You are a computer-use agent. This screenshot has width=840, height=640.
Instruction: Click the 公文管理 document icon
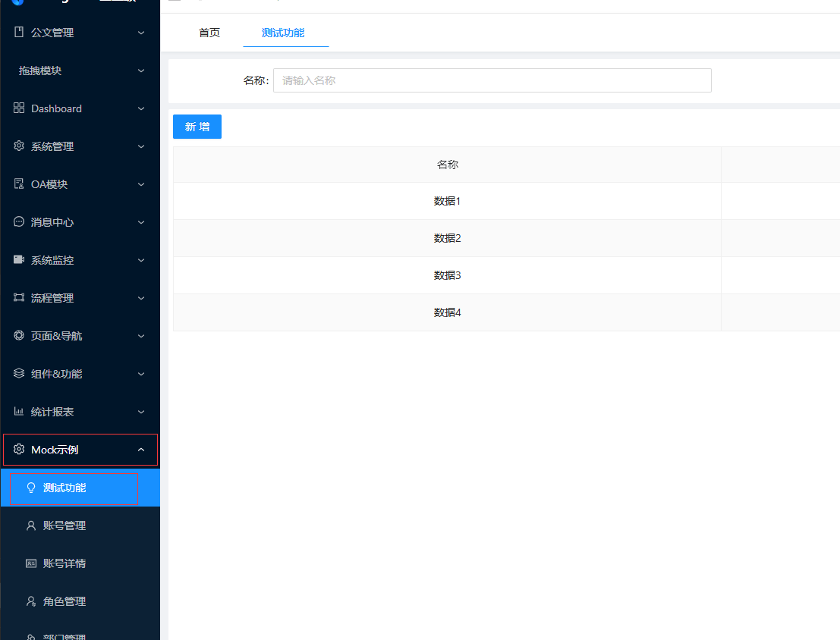(x=19, y=33)
